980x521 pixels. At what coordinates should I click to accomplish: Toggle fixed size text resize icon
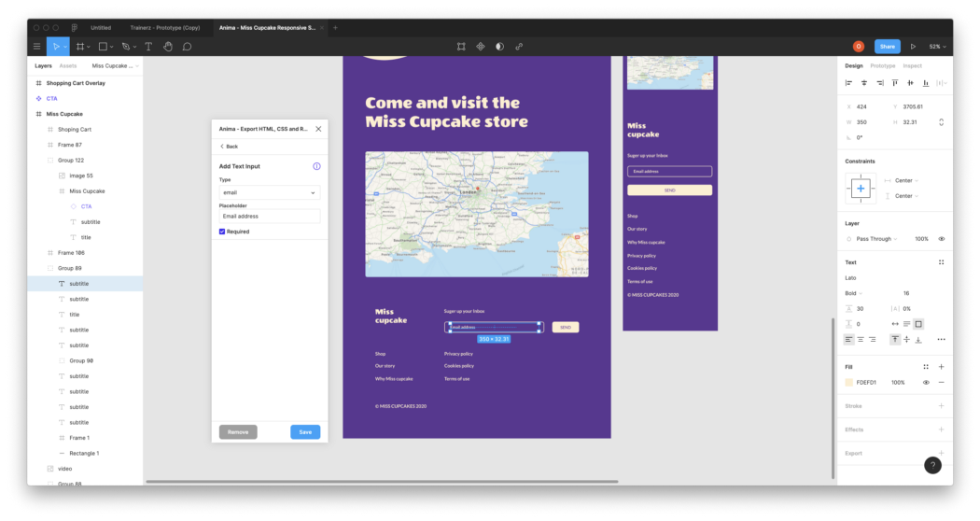coord(918,324)
